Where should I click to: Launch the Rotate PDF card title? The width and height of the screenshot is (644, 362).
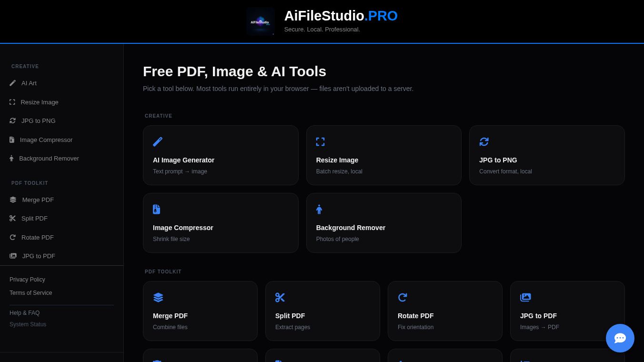click(x=416, y=316)
